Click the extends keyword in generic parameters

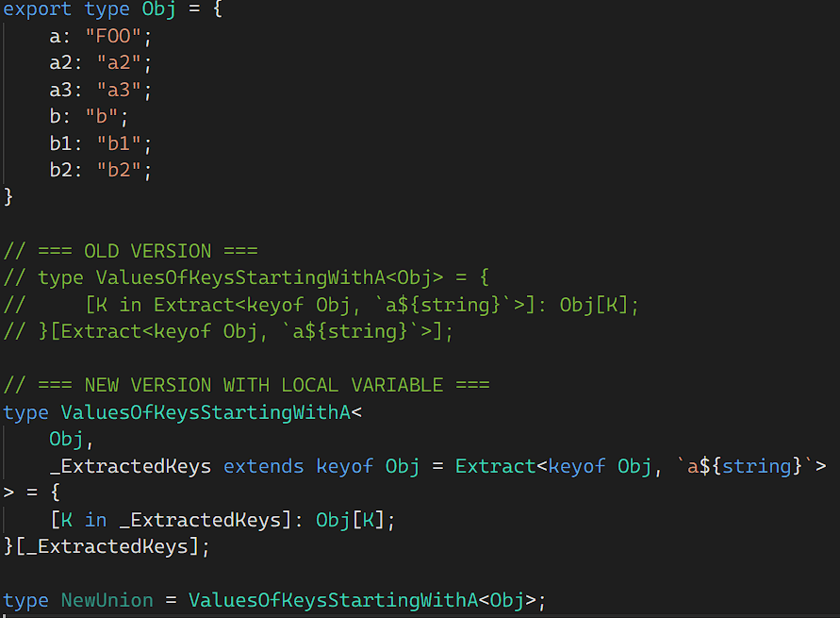[264, 466]
